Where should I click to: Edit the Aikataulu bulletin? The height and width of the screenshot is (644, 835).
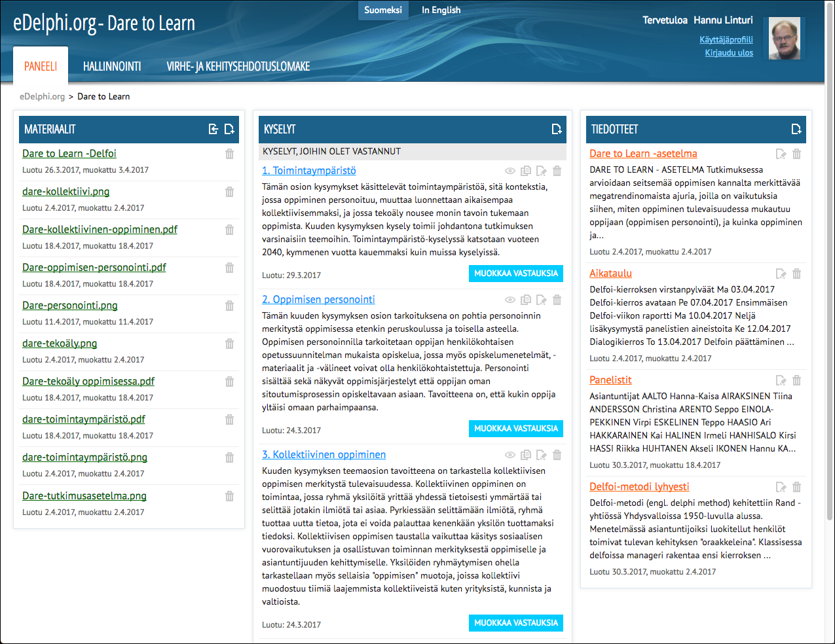point(781,274)
